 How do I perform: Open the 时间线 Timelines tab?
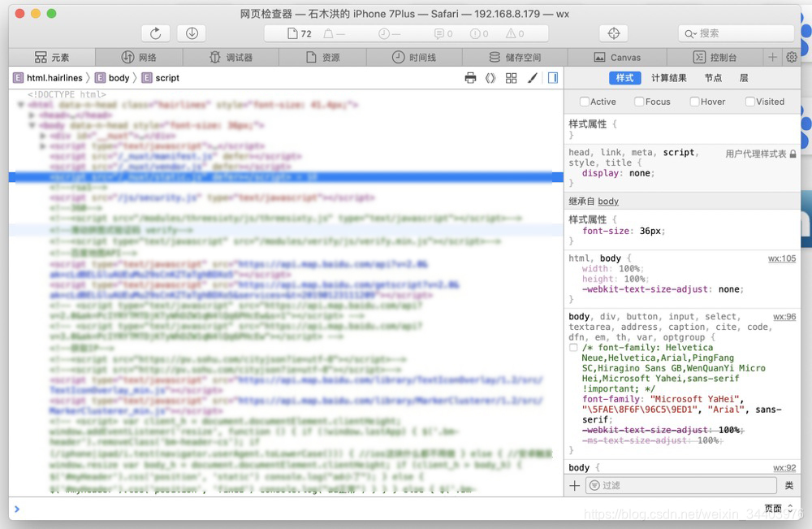click(414, 57)
